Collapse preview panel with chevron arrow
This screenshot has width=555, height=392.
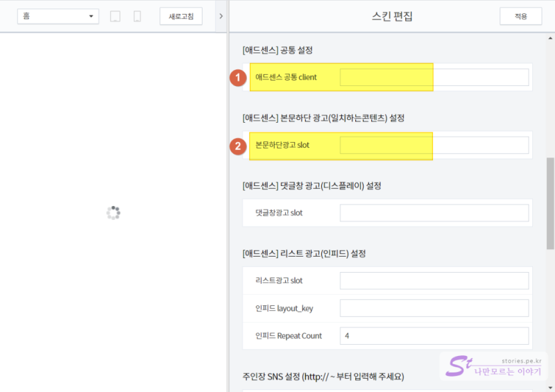click(x=221, y=16)
